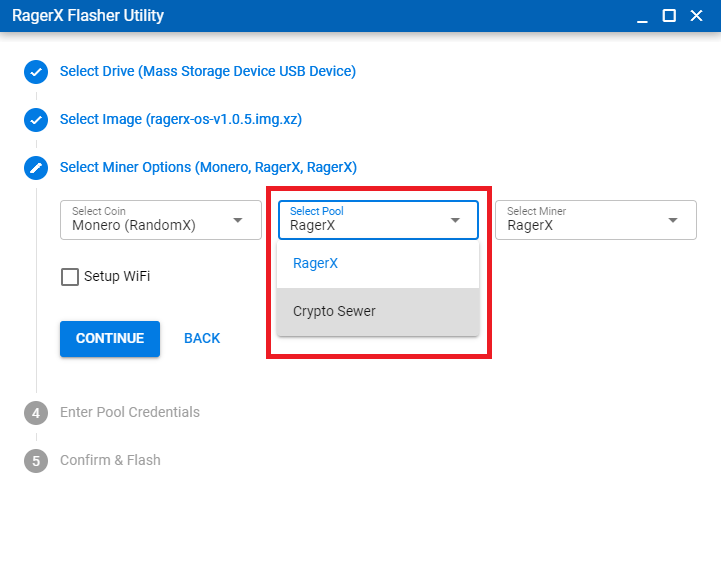721x576 pixels.
Task: Enable the Setup WiFi checkbox
Action: [70, 277]
